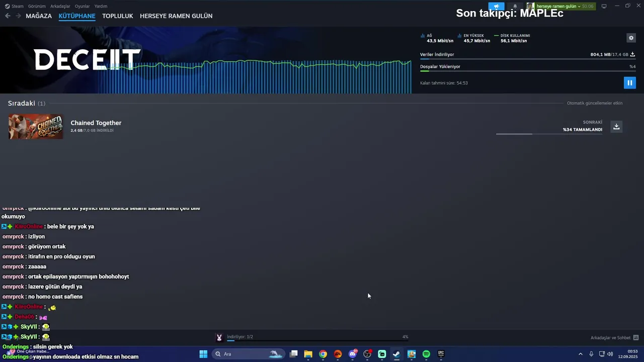
Task: Start Chained Together download now
Action: click(x=616, y=127)
